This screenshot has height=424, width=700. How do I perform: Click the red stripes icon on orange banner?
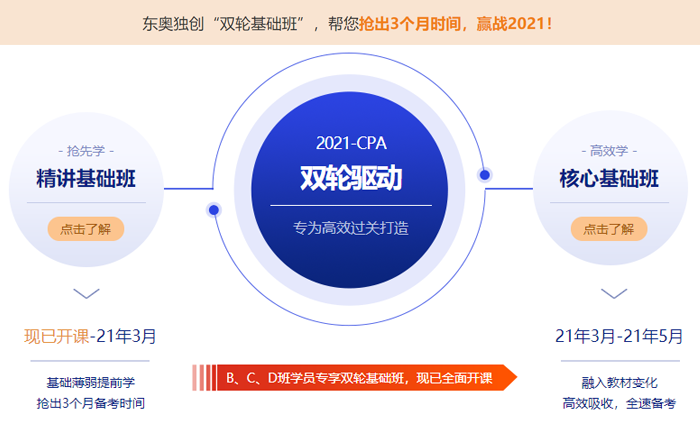pos(204,377)
